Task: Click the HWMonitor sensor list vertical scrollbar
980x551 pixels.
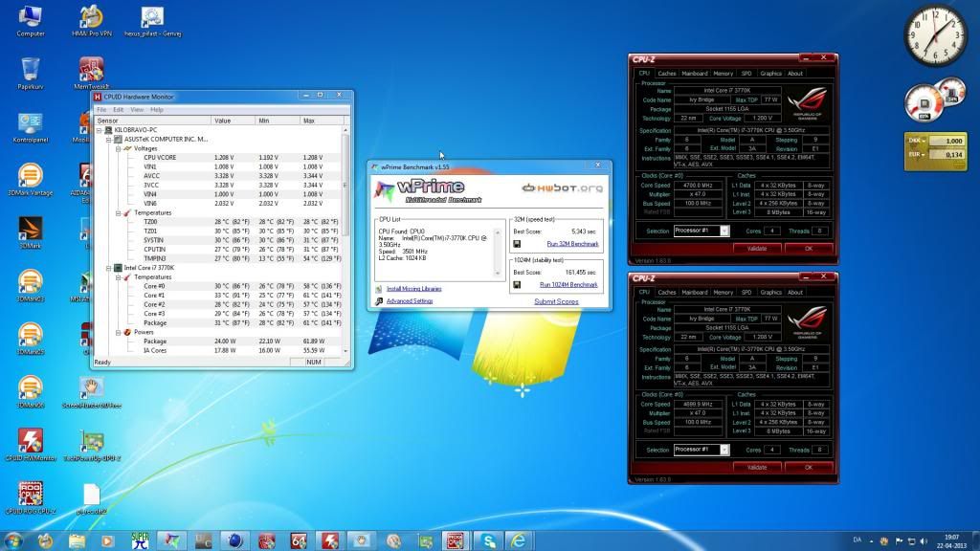Action: click(x=345, y=240)
